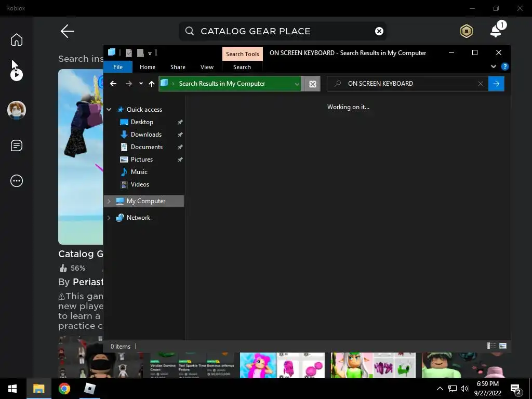
Task: Open the Action Center notifications
Action: [516, 390]
